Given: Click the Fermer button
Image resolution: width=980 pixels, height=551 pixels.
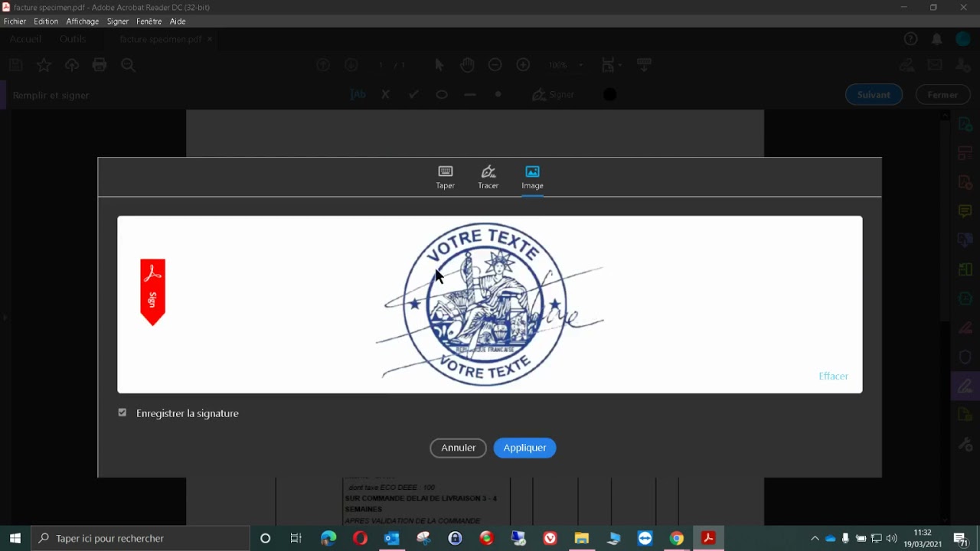Looking at the screenshot, I should tap(942, 95).
